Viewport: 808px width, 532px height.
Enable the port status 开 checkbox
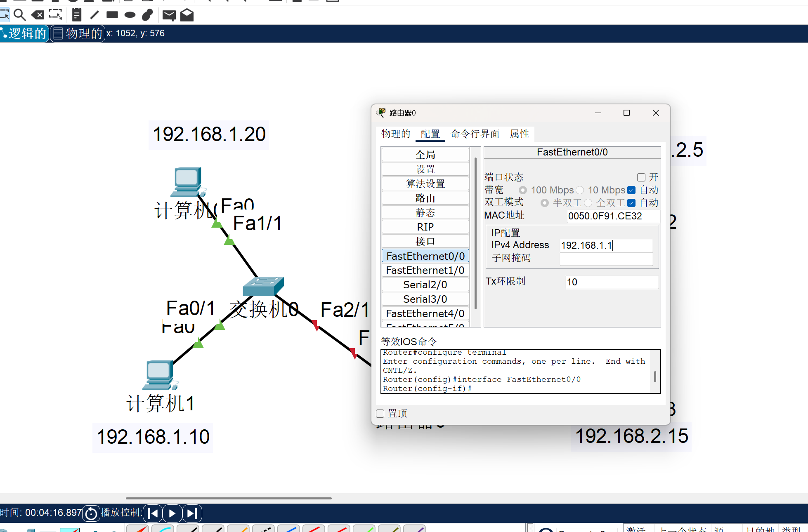(x=641, y=177)
